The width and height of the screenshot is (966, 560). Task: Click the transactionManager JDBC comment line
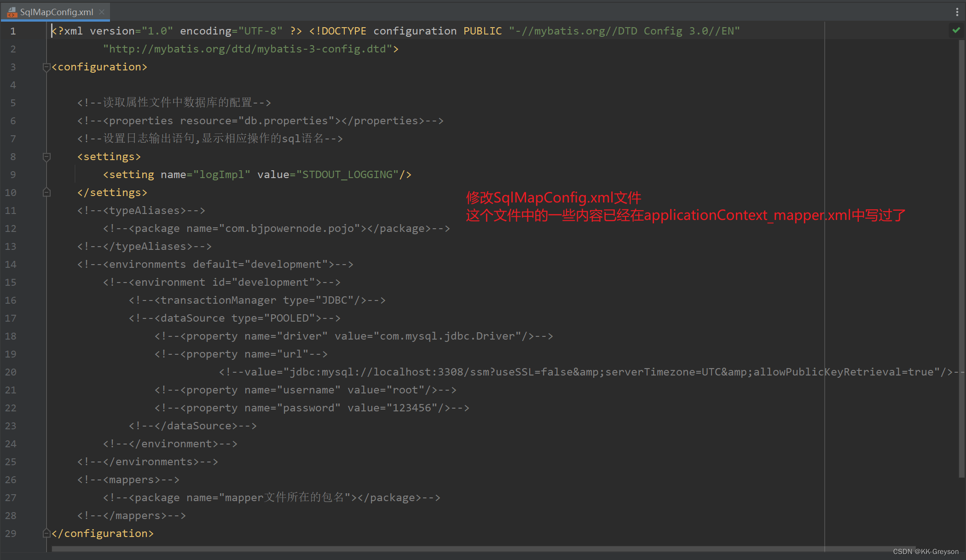[257, 300]
